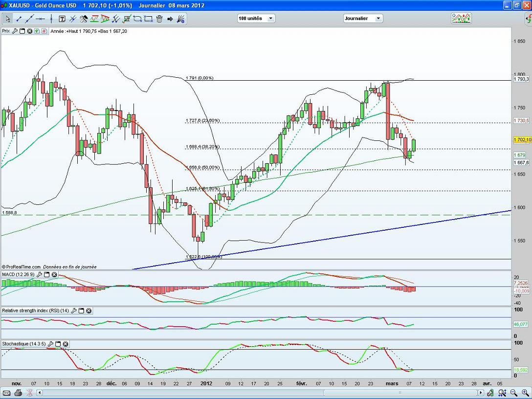Open RSI indicator wrench settings
Viewport: 532px width, 399px height.
[74, 311]
